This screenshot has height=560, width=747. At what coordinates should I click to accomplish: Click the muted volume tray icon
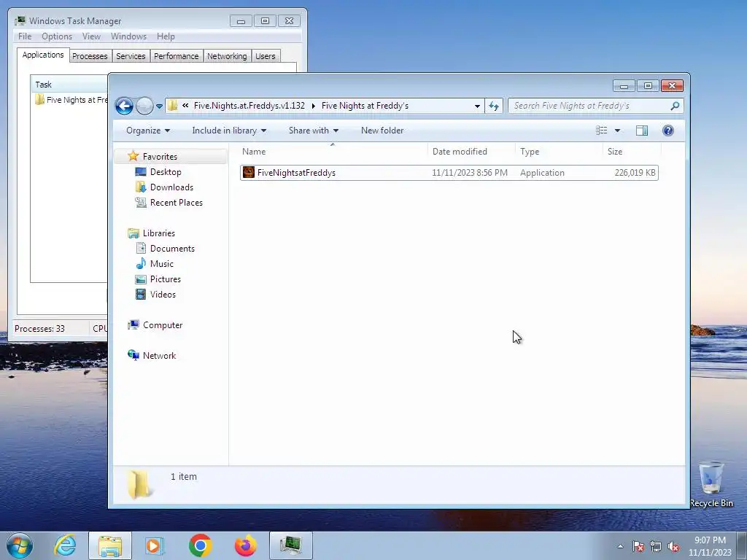click(673, 546)
